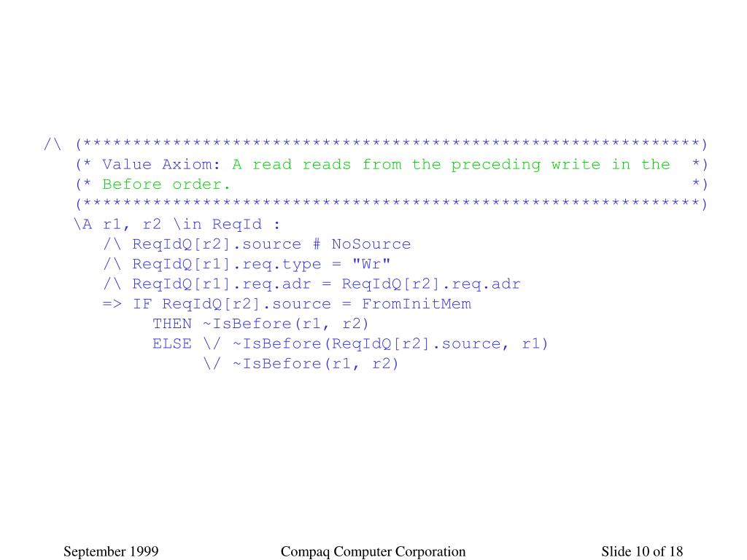
Task: Click the '\A r1, r2 \in ReqId :' line
Action: pos(177,225)
